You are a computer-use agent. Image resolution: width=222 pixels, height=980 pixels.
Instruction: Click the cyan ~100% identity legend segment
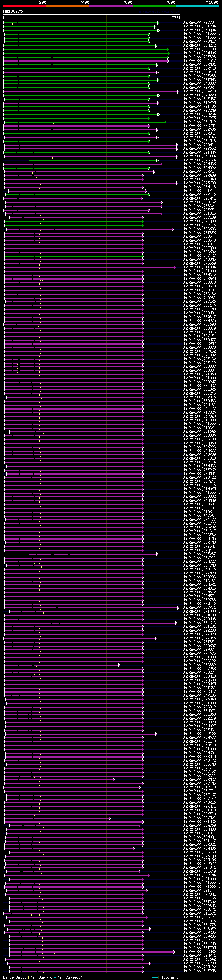click(x=197, y=6)
